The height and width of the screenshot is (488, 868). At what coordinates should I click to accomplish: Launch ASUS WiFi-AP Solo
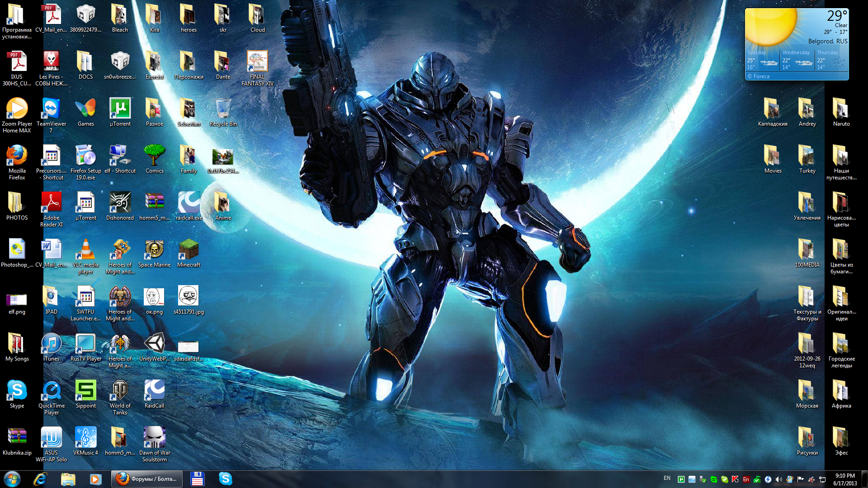click(51, 437)
